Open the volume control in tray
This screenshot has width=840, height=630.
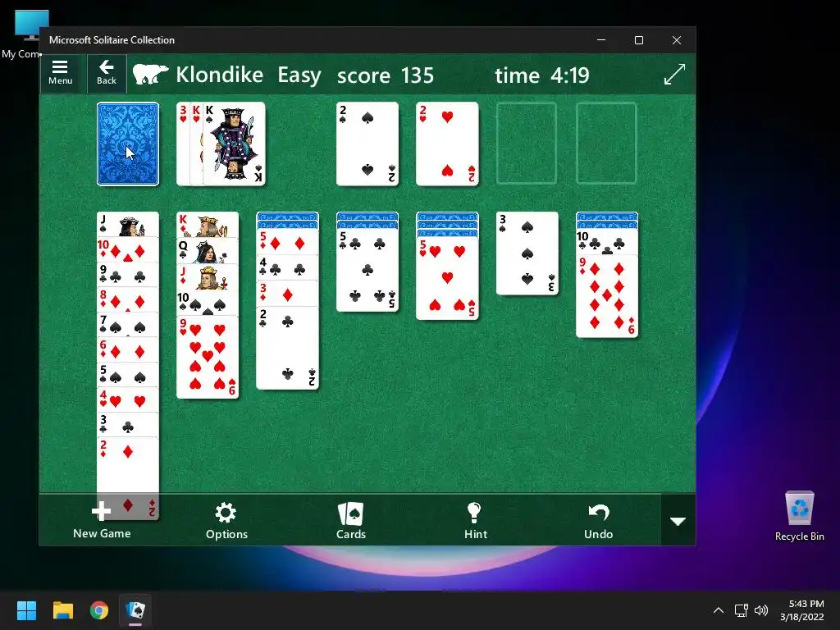click(760, 610)
